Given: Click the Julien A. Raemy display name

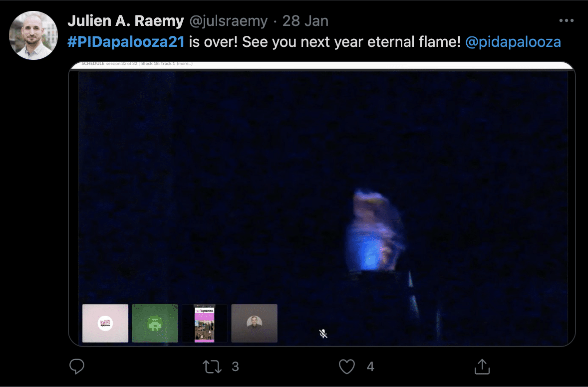Looking at the screenshot, I should (126, 21).
